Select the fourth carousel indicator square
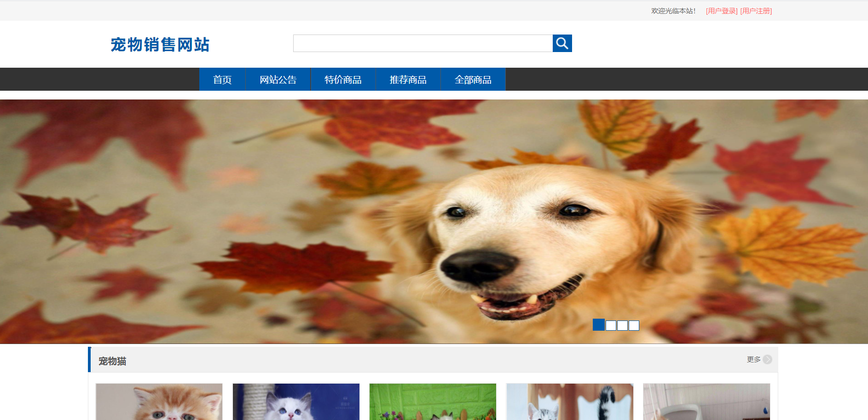The image size is (868, 420). 634,326
